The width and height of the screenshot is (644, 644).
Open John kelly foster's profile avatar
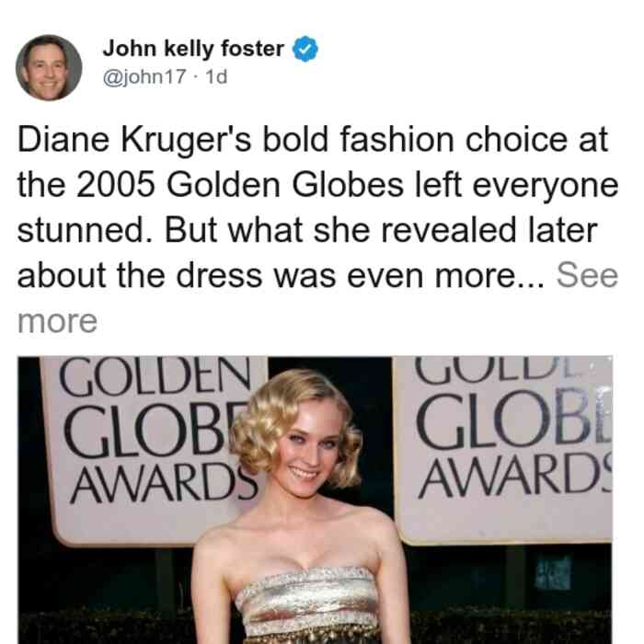tap(49, 67)
